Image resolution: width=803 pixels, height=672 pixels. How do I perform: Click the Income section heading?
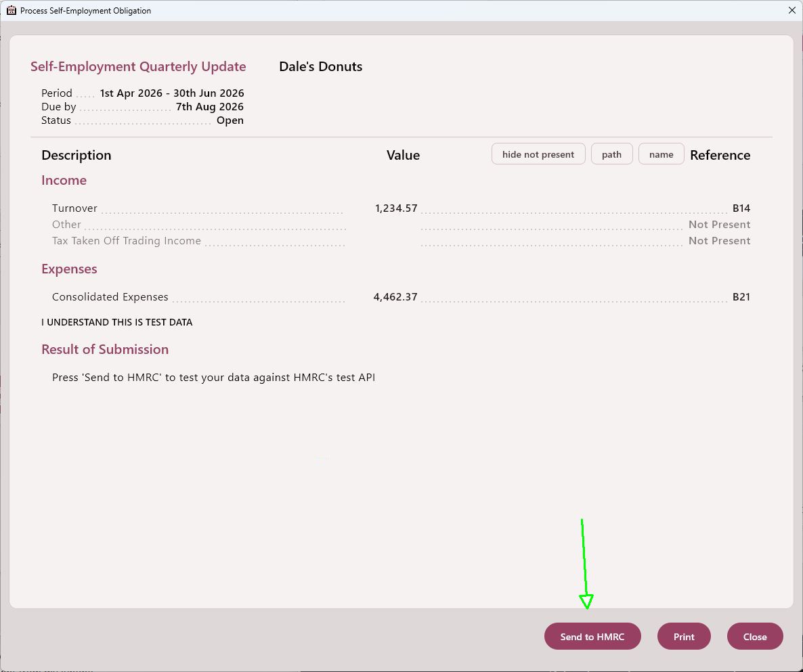pos(64,180)
